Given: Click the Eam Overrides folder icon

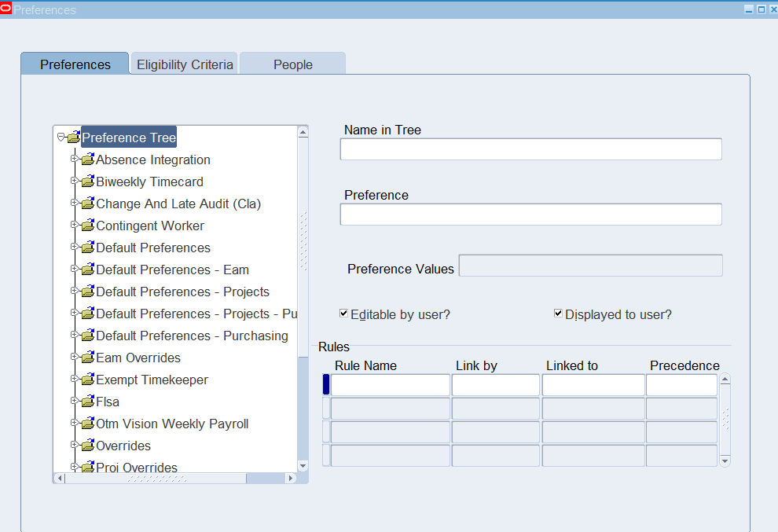Looking at the screenshot, I should click(87, 358).
